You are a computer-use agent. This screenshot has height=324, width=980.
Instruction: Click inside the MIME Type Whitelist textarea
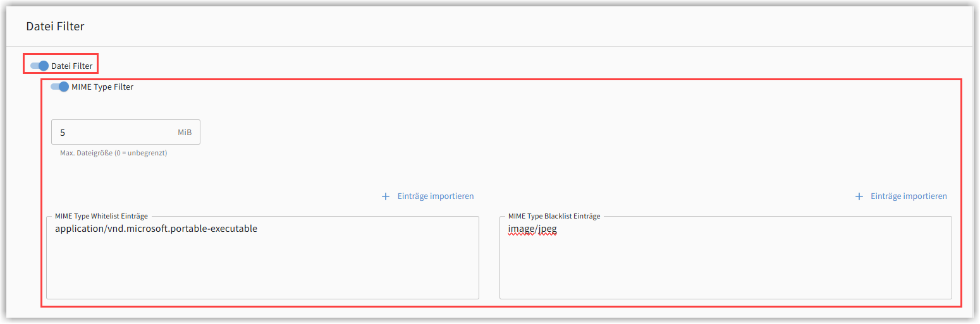[x=262, y=258]
